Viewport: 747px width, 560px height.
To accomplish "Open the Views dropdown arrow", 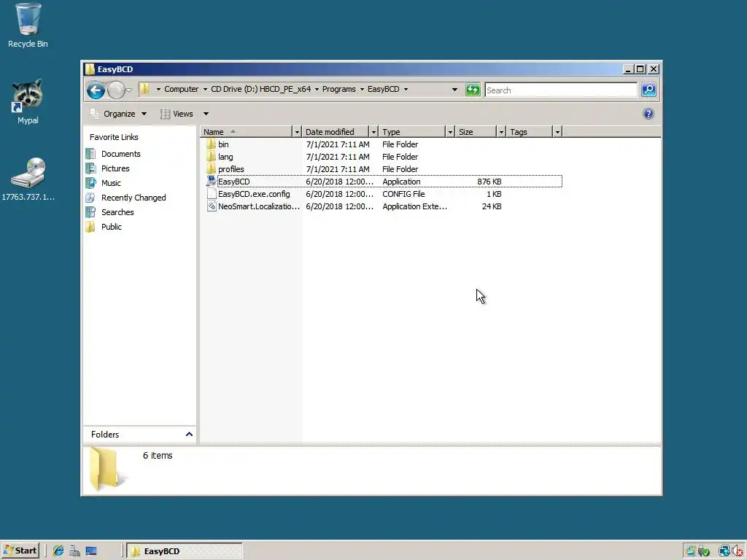I will [x=206, y=114].
